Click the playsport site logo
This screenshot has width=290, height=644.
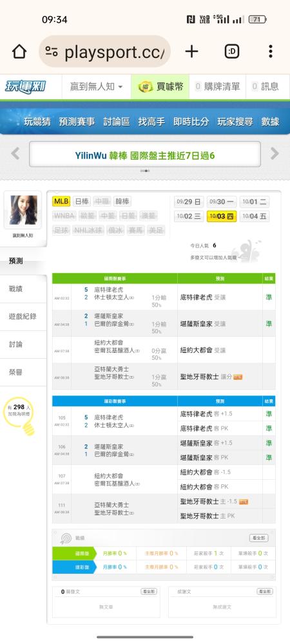25,87
